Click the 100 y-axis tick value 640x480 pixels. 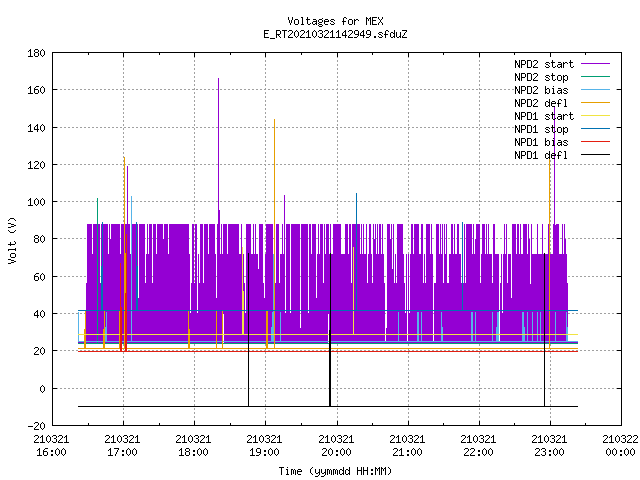point(36,202)
